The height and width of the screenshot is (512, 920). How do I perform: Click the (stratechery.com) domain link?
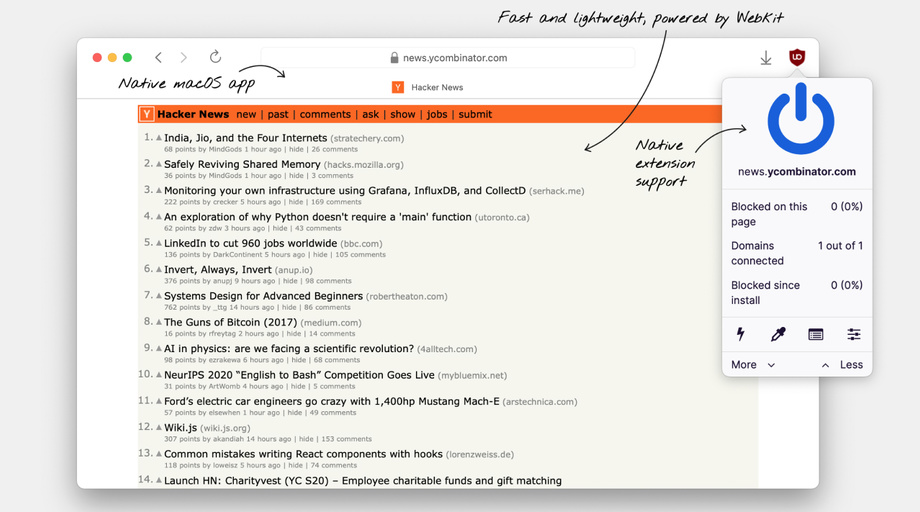(367, 139)
